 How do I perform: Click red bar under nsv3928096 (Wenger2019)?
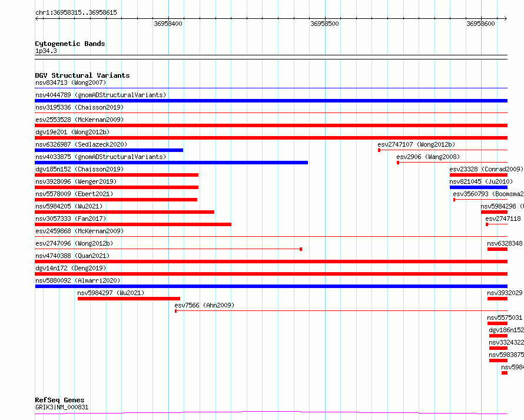(x=117, y=187)
